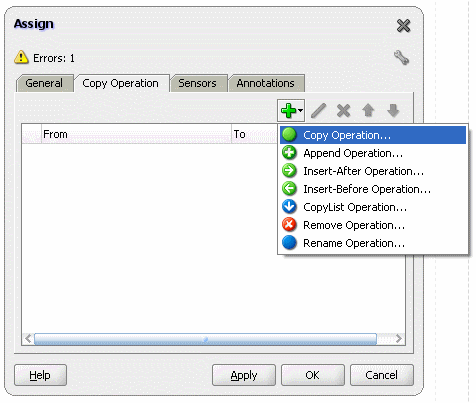
Task: Click the Errors: 1 message text
Action: point(54,58)
